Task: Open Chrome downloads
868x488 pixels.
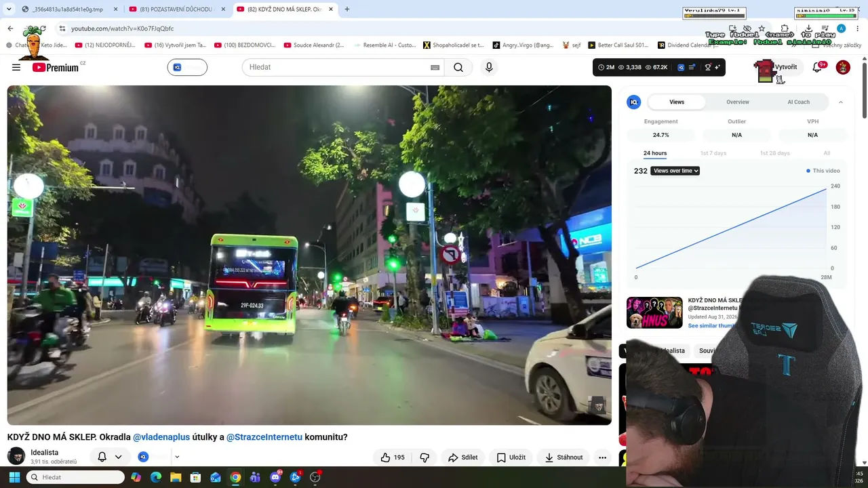Action: (808, 28)
